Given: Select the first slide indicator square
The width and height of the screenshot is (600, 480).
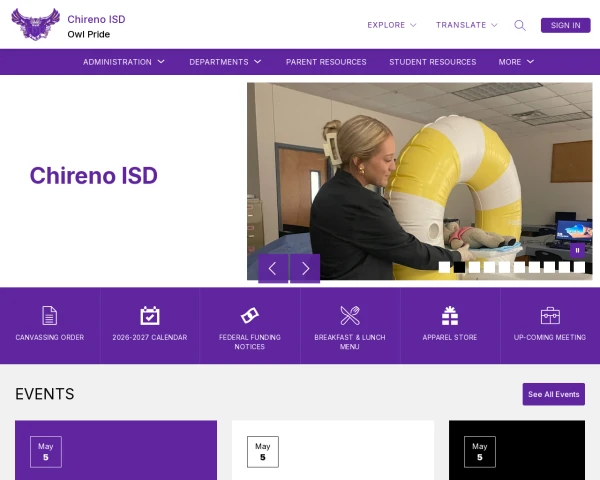Looking at the screenshot, I should click(x=444, y=267).
